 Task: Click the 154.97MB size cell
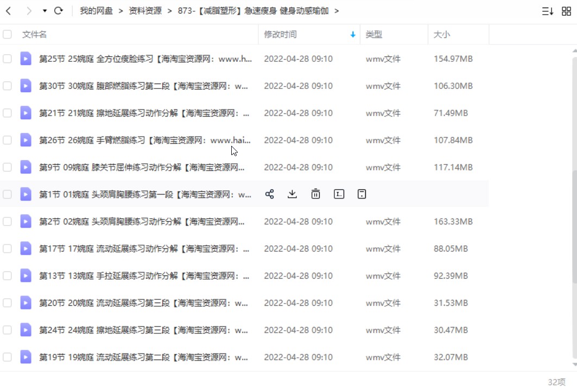tap(453, 59)
